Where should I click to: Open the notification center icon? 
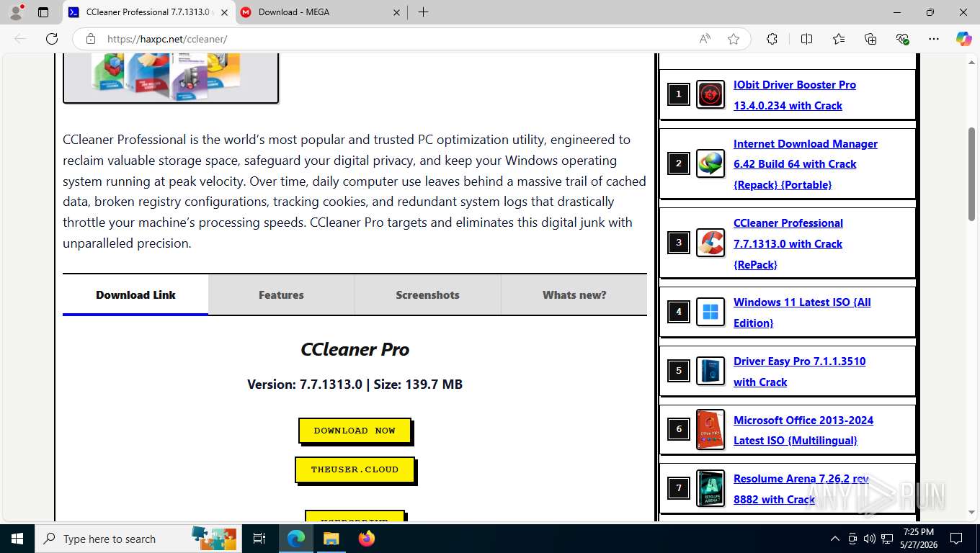tap(956, 539)
